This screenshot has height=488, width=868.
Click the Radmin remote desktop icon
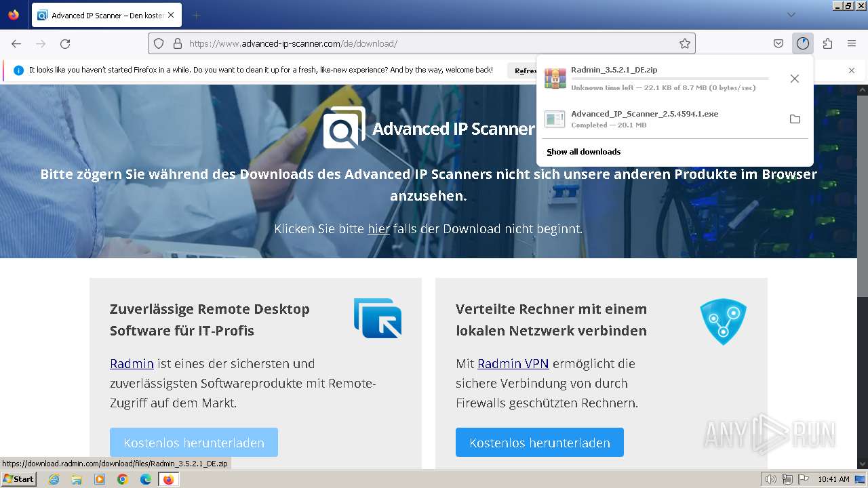tap(378, 318)
